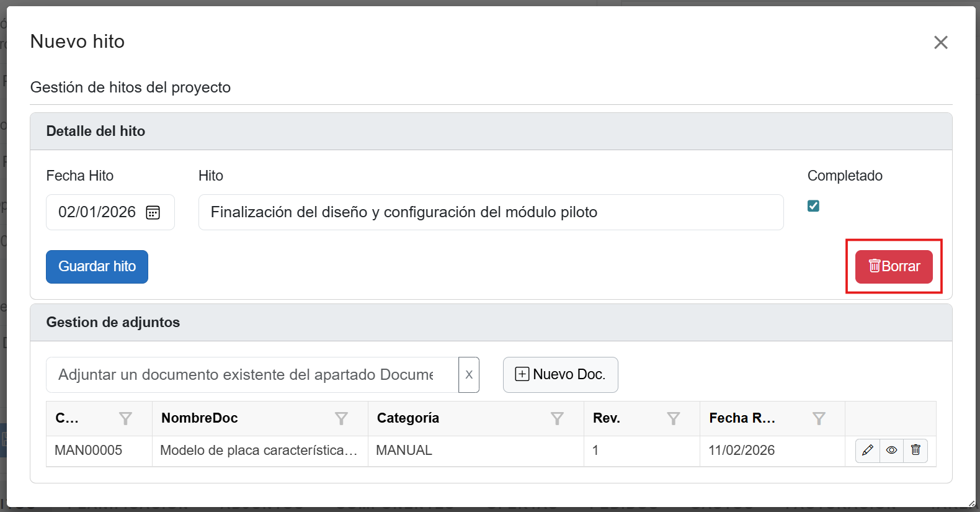
Task: Click the pencil edit icon for MAN00005
Action: pos(867,451)
